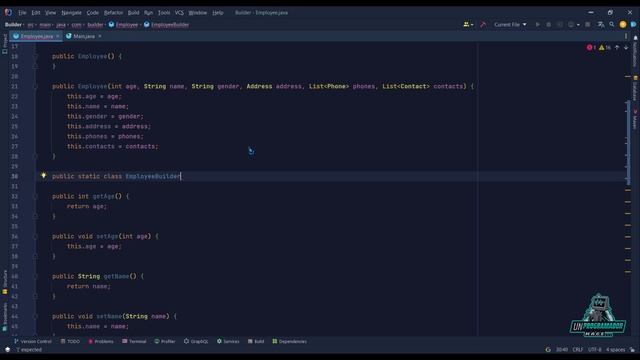Click the caret position widget in status bar
640x360 pixels.
pos(562,350)
